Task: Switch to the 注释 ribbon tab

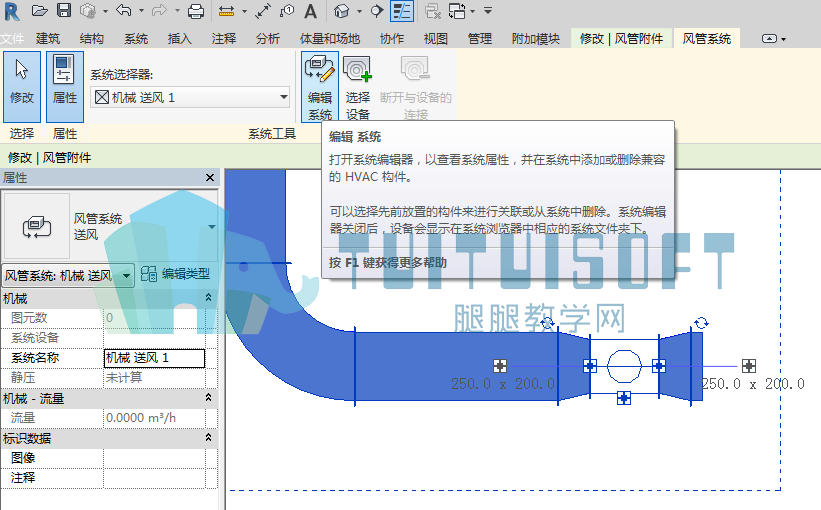Action: 224,39
